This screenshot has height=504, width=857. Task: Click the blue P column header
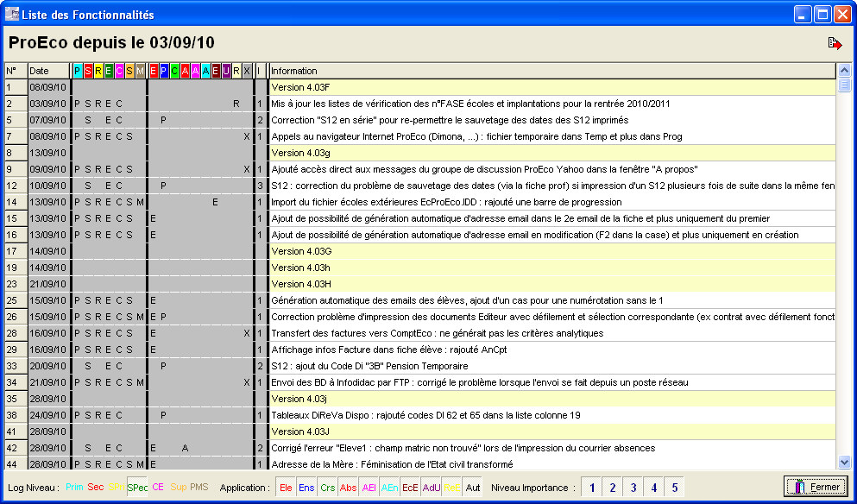tap(164, 71)
